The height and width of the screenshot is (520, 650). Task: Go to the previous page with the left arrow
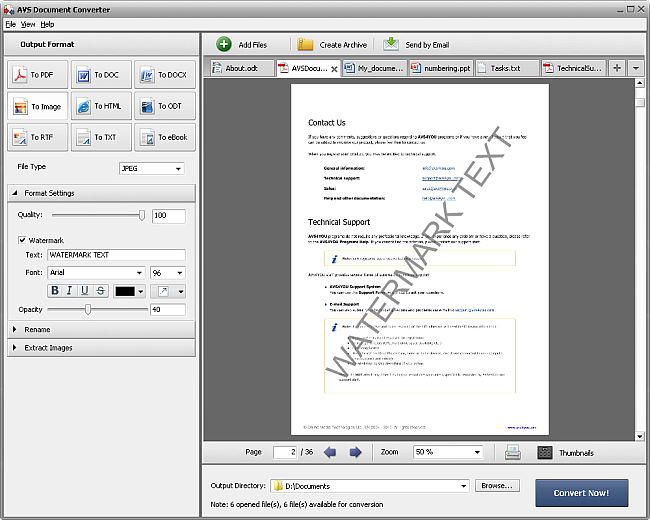coord(330,452)
